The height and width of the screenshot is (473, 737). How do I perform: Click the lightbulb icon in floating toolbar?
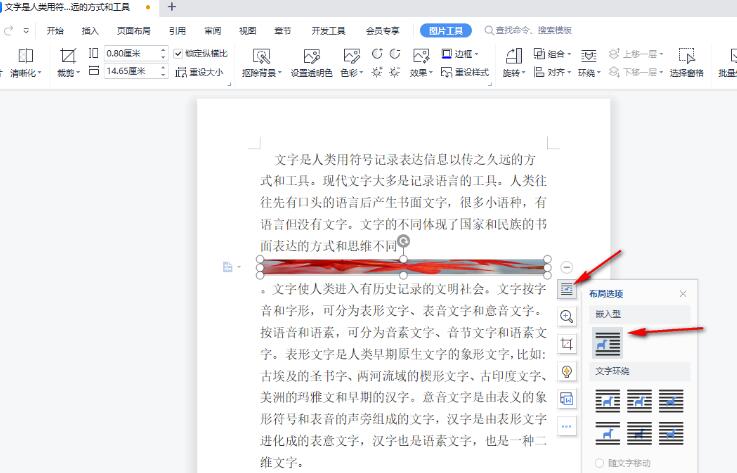point(567,371)
